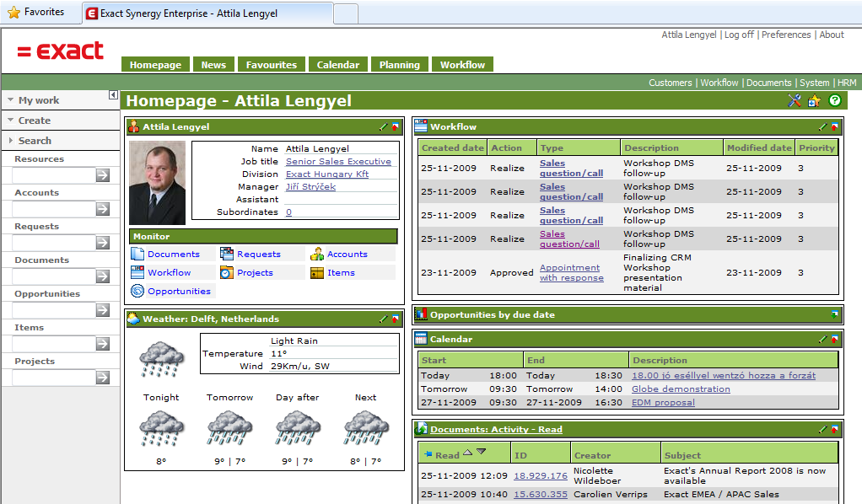Viewport: 862px width, 504px height.
Task: Edit the Calendar widget pencil icon
Action: [823, 339]
